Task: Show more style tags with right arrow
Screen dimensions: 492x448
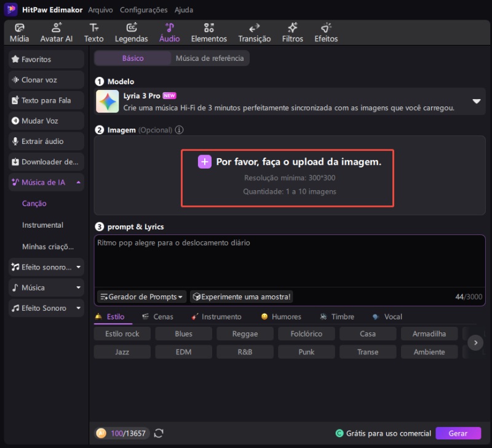Action: (475, 343)
